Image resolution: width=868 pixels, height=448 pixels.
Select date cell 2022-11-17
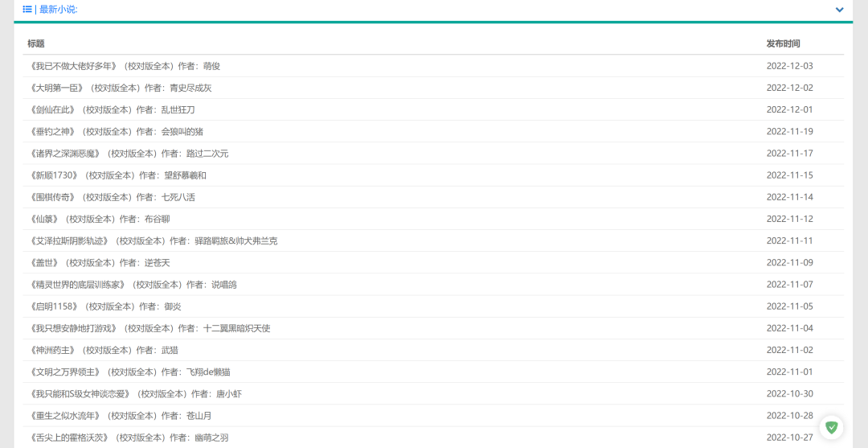790,154
